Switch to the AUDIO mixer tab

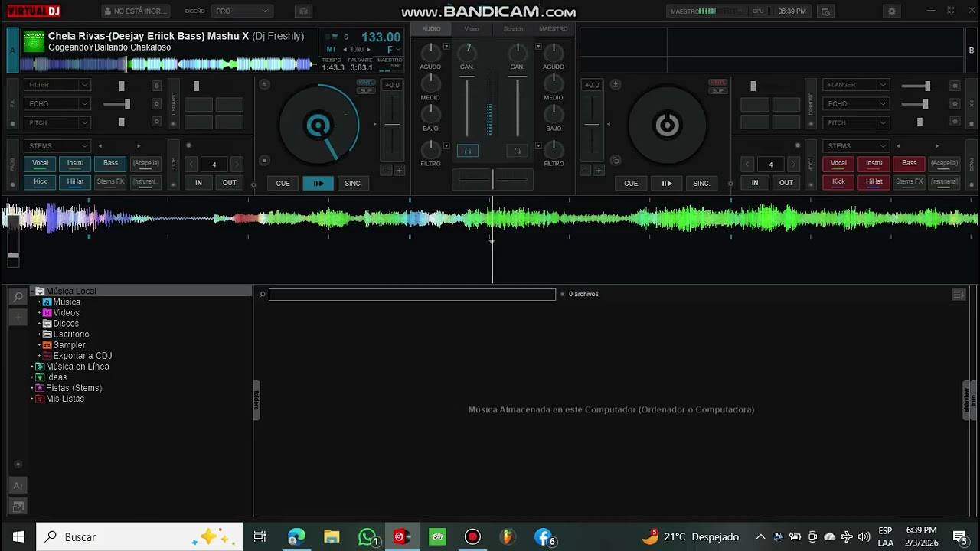[431, 29]
